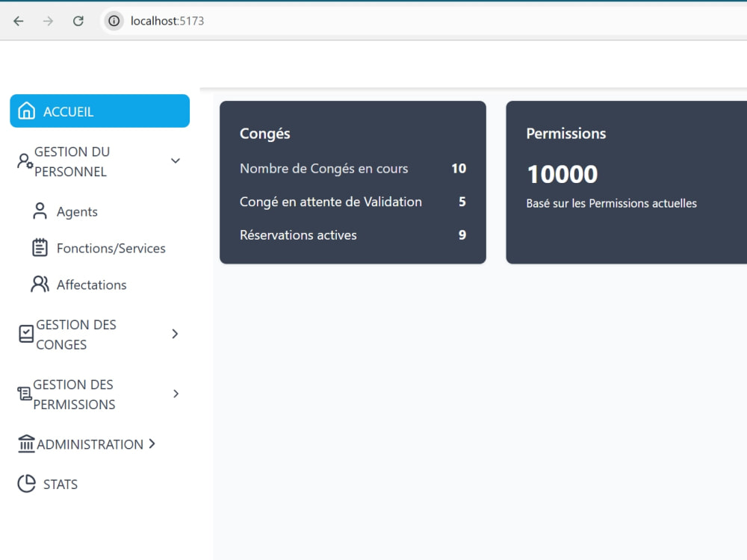This screenshot has height=560, width=747.
Task: Collapse the Gestion du Personnel chevron
Action: point(176,161)
